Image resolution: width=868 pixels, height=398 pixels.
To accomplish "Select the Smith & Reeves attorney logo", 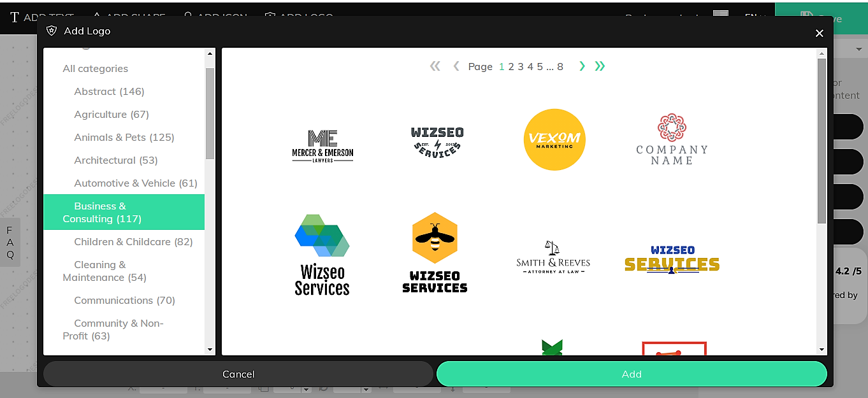I will point(553,257).
